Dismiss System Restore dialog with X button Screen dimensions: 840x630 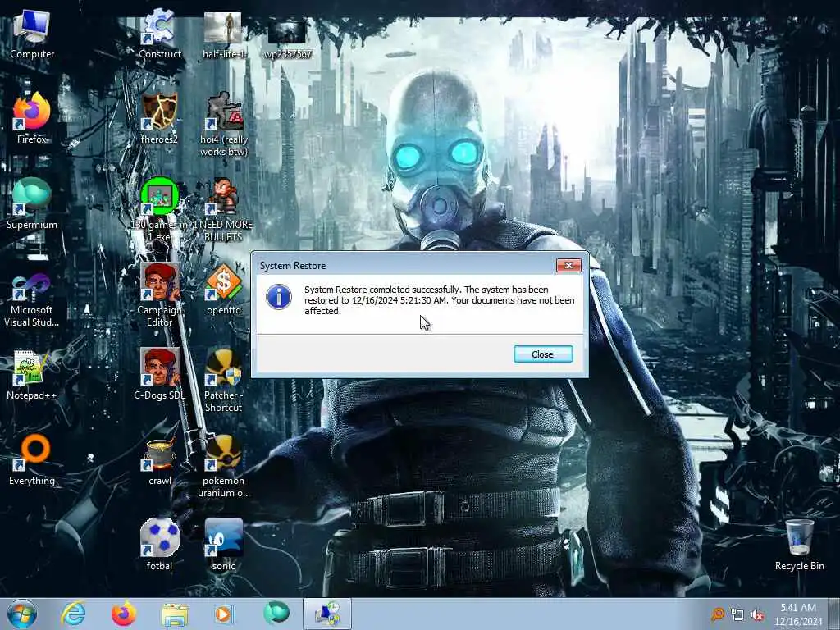point(568,265)
